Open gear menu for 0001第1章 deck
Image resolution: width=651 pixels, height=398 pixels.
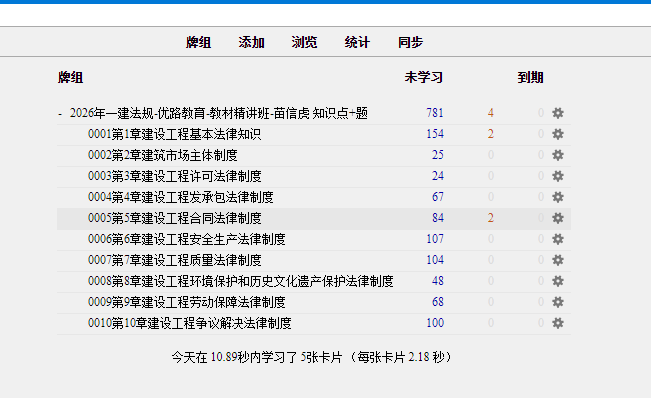(x=558, y=134)
